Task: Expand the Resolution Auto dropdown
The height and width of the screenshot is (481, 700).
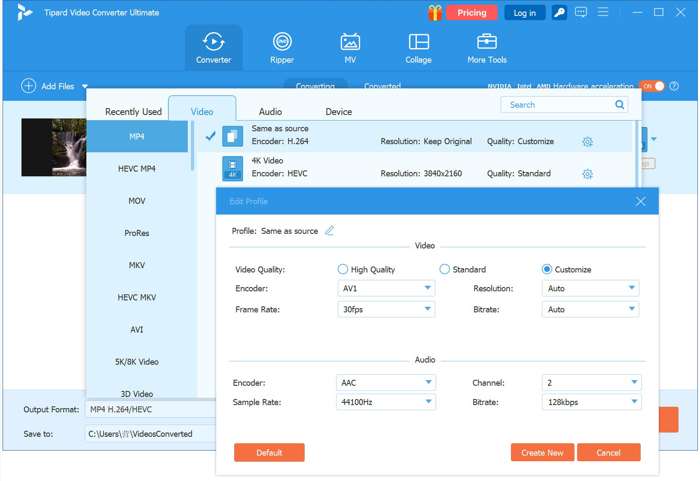Action: point(590,288)
